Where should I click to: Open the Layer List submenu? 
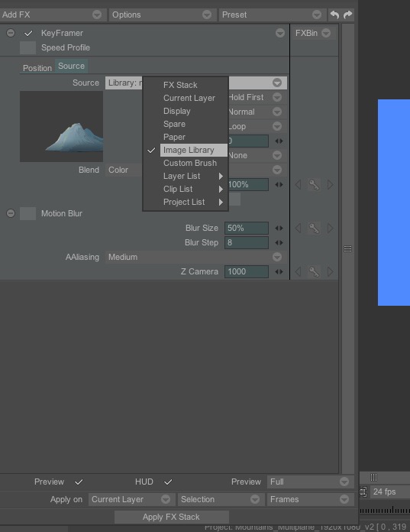[x=193, y=176]
